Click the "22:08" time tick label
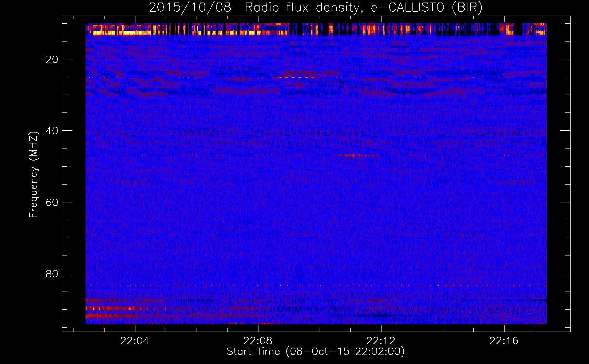This screenshot has width=589, height=364. pos(258,341)
